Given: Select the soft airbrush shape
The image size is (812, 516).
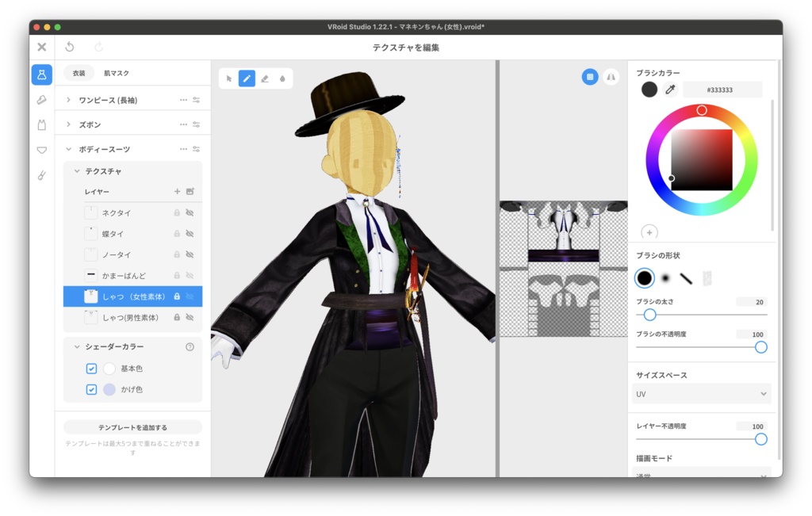Looking at the screenshot, I should (x=665, y=278).
